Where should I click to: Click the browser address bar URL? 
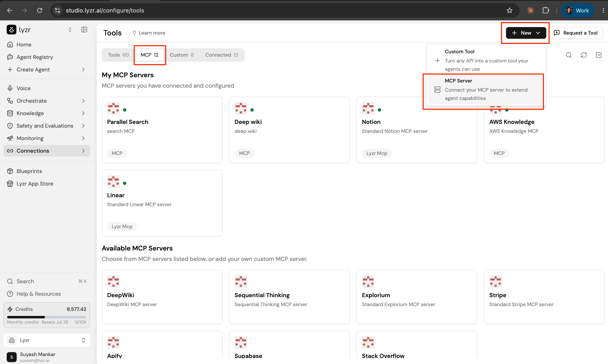point(105,10)
